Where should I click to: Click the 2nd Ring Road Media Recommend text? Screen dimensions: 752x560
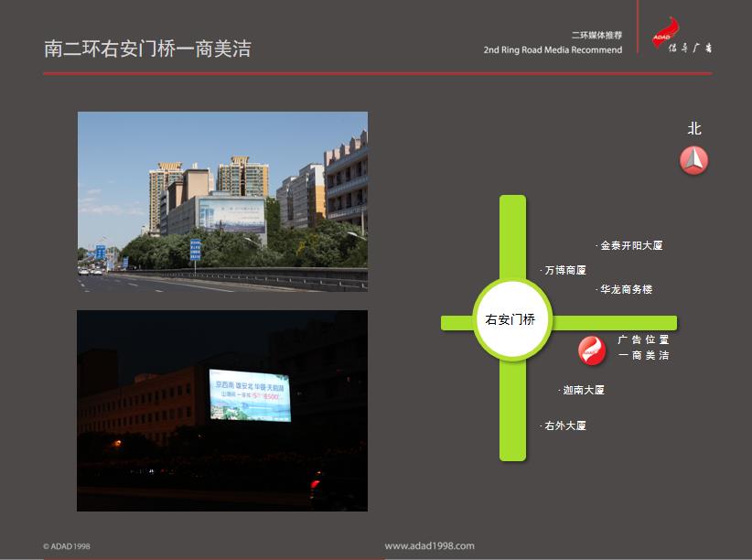[553, 50]
